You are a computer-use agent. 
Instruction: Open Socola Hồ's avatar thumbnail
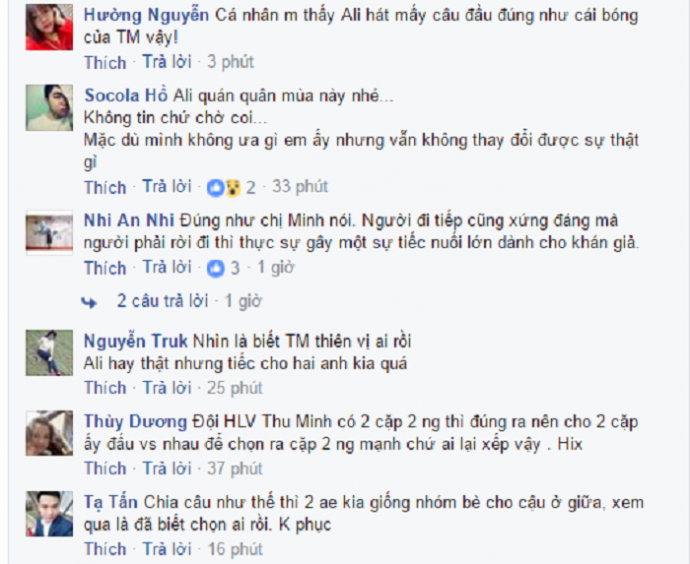pyautogui.click(x=49, y=108)
